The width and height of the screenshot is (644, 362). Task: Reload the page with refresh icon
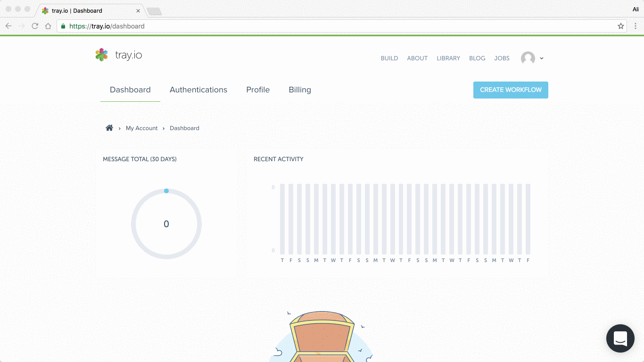(x=35, y=26)
